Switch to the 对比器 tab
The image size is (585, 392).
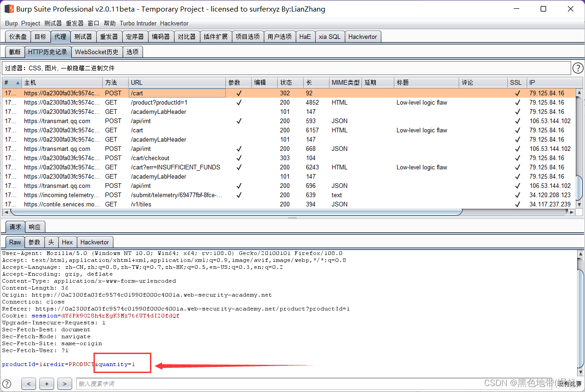pyautogui.click(x=187, y=37)
